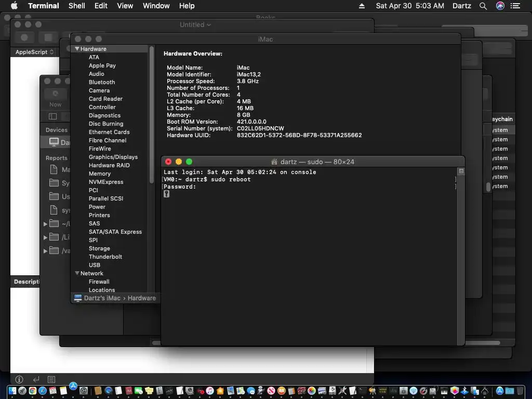Open Safari compass icon in Dock

tap(43, 391)
